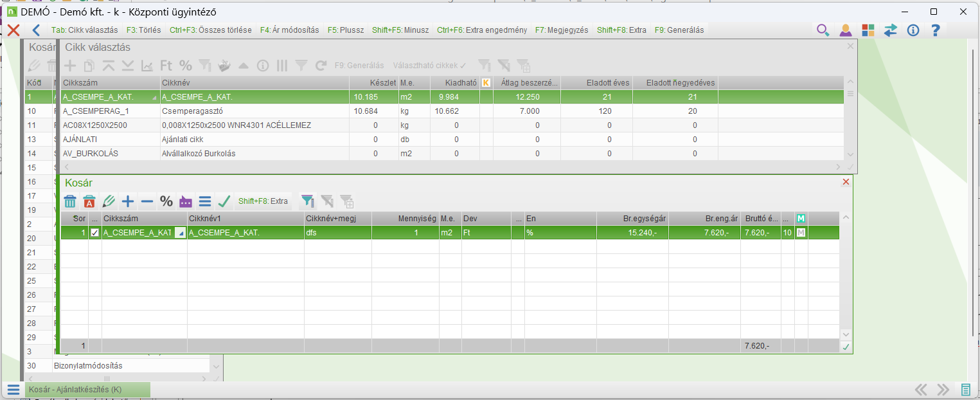The height and width of the screenshot is (400, 980).
Task: Click Tab: Cikk választás toolbar item
Action: click(84, 30)
